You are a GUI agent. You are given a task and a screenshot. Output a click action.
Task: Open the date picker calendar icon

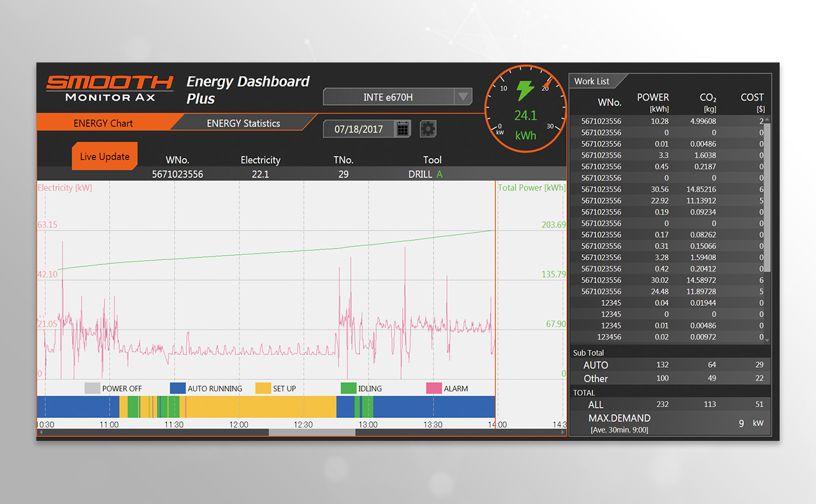[403, 129]
